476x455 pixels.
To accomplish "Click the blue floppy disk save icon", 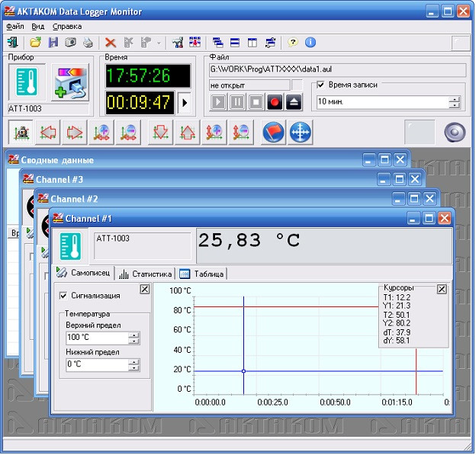I will point(53,42).
